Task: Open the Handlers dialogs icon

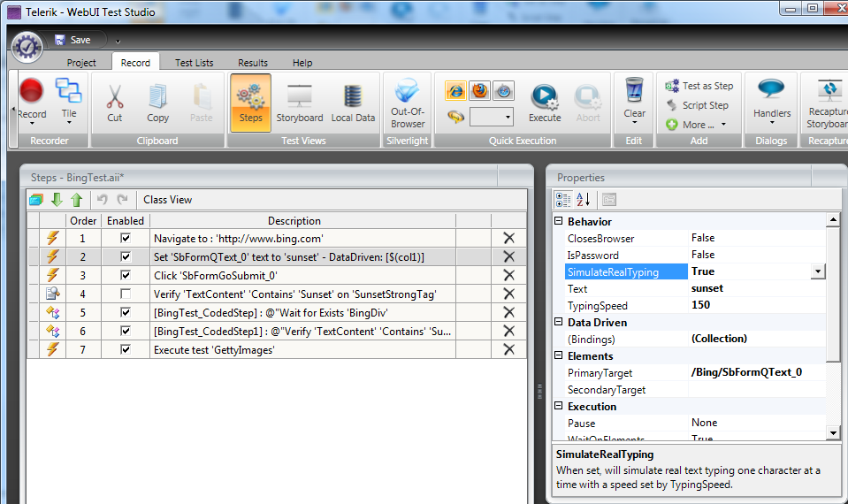Action: tap(771, 89)
